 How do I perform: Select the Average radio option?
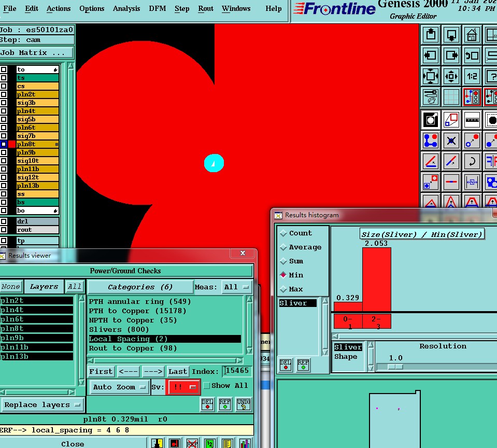tap(301, 247)
